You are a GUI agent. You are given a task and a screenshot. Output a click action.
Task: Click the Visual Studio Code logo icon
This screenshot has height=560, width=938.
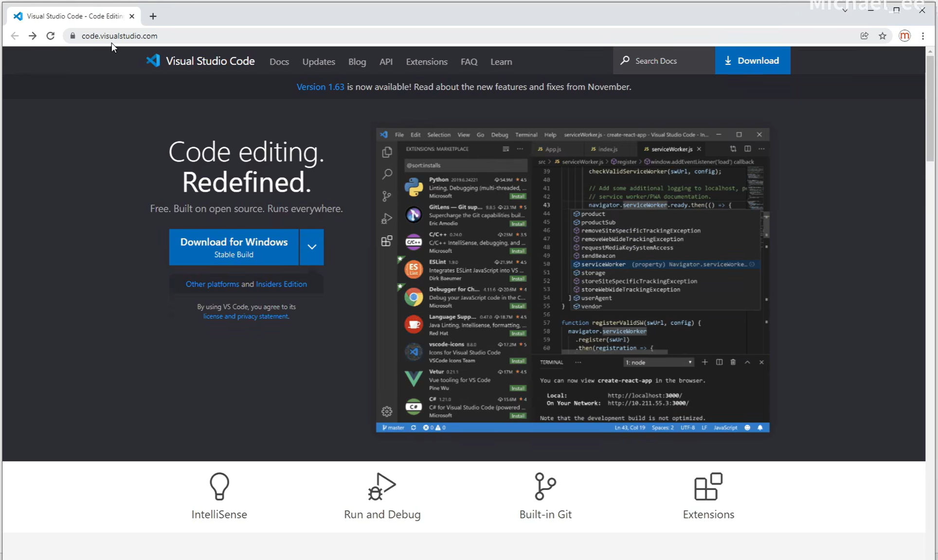[153, 61]
